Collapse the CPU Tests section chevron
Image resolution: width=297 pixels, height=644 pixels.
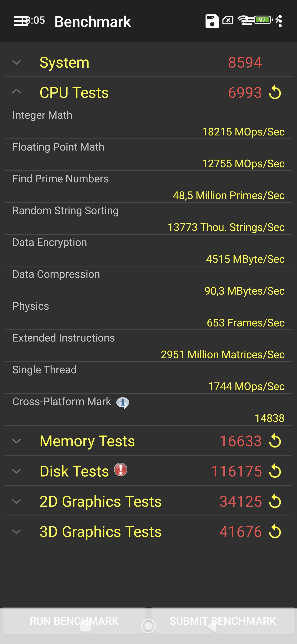pos(16,92)
